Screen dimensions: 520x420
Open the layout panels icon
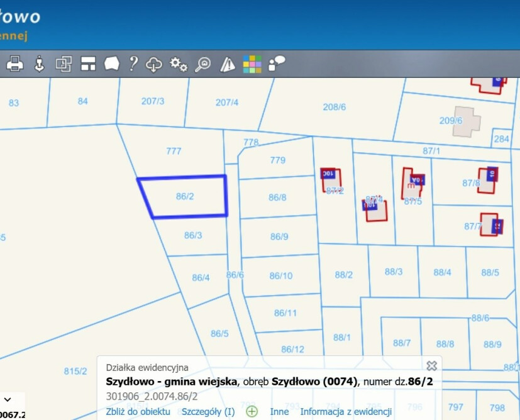click(88, 64)
